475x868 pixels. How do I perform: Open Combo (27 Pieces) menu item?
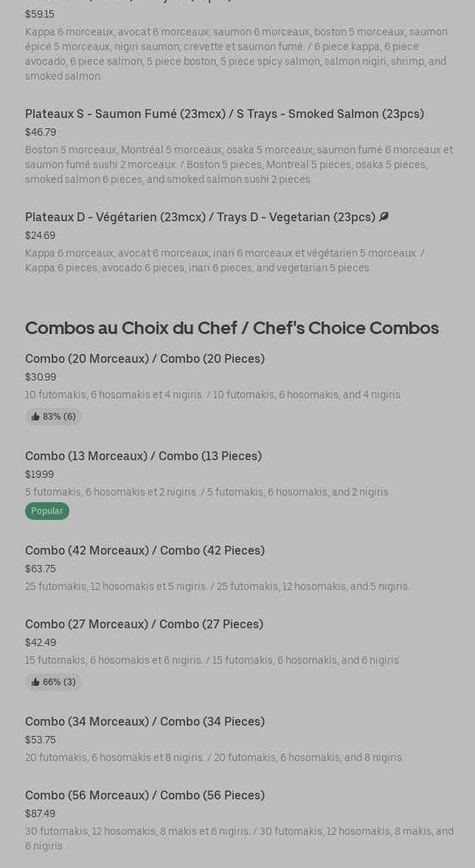(x=144, y=624)
